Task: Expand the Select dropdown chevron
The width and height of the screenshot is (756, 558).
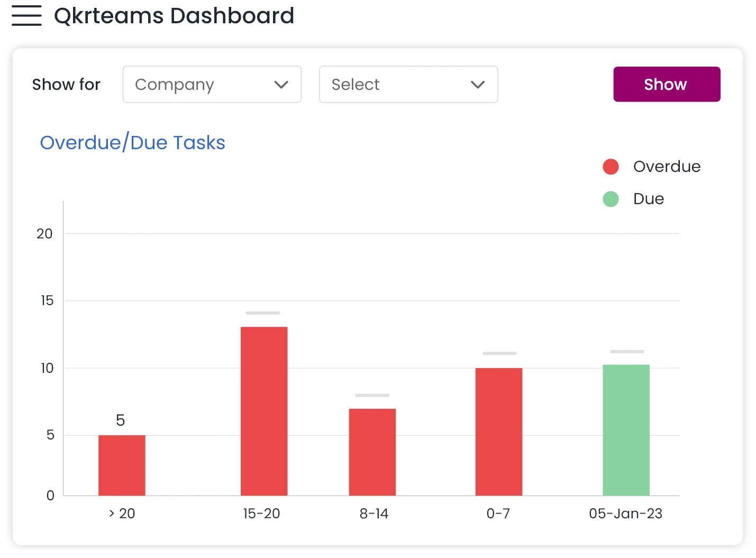Action: click(x=477, y=85)
